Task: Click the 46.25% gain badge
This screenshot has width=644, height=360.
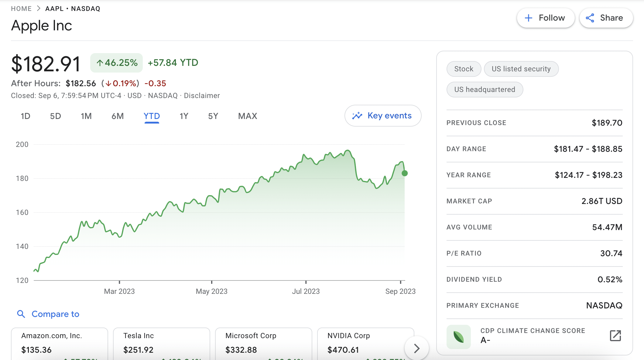Action: (117, 63)
